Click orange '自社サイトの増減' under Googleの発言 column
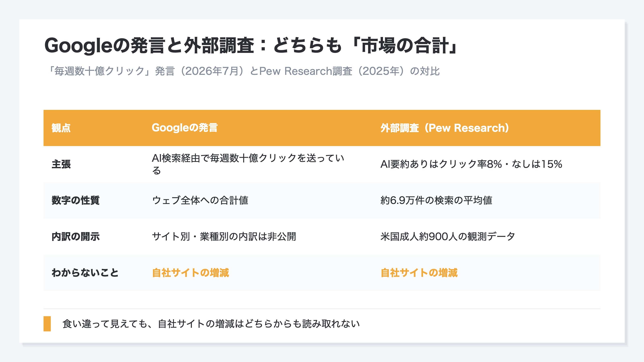 point(191,273)
